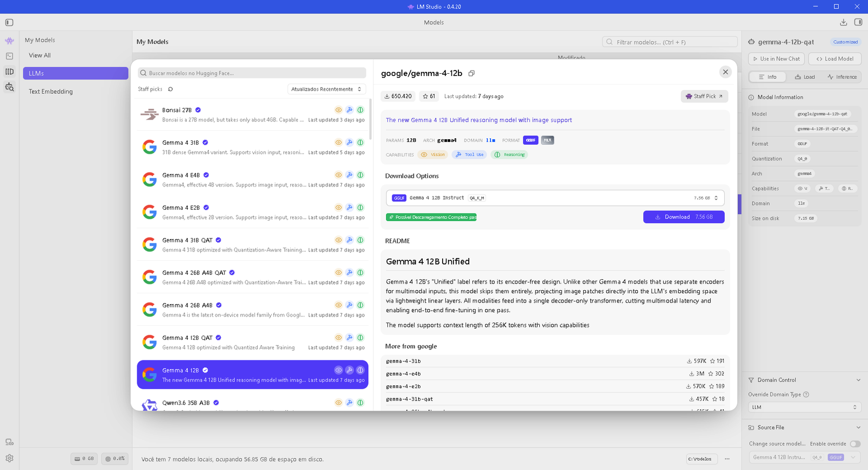Viewport: 868px width, 470px height.
Task: Toggle the left sidebar panel icon
Action: (9, 22)
